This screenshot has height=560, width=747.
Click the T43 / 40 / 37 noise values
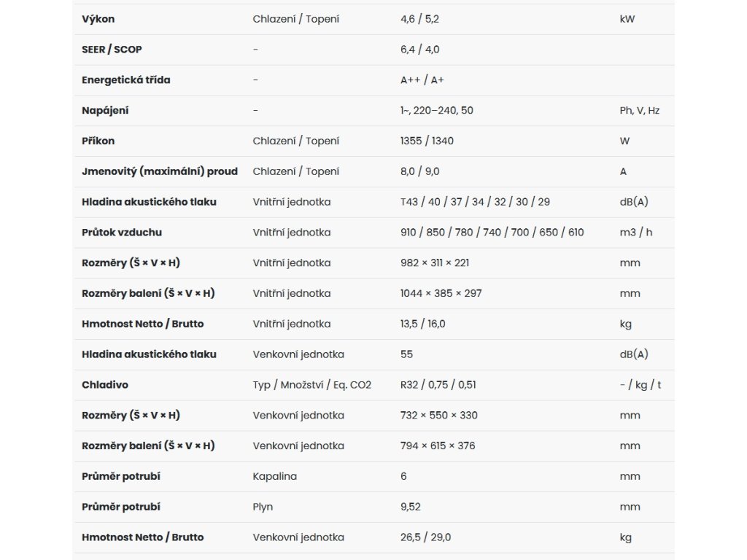pos(475,202)
